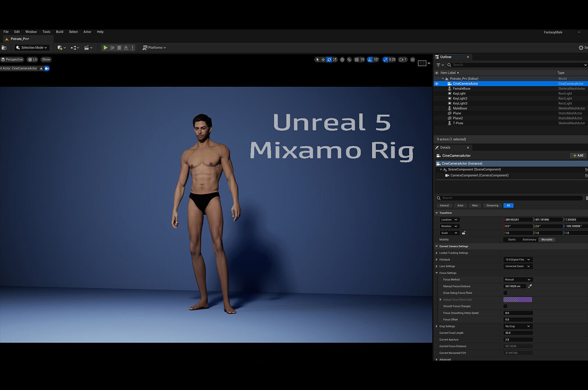Image resolution: width=588 pixels, height=390 pixels.
Task: Open the Add actor (cube plus) dropdown
Action: 62,47
